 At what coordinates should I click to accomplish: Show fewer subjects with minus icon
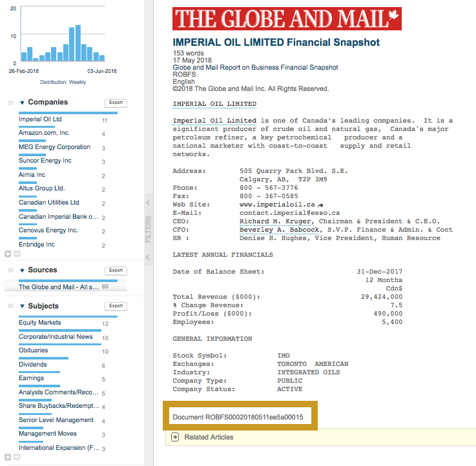17,457
